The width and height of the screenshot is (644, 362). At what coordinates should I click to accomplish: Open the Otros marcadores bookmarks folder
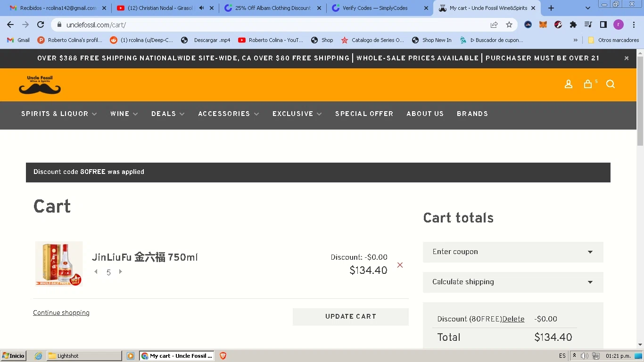point(613,40)
